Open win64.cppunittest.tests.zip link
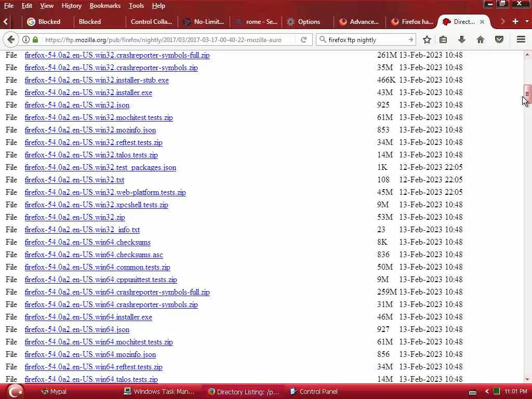Screen dimensions: 532x399 101,280
